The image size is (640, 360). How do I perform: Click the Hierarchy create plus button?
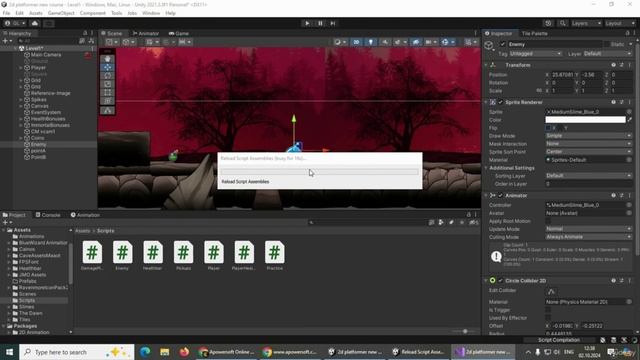pos(7,41)
